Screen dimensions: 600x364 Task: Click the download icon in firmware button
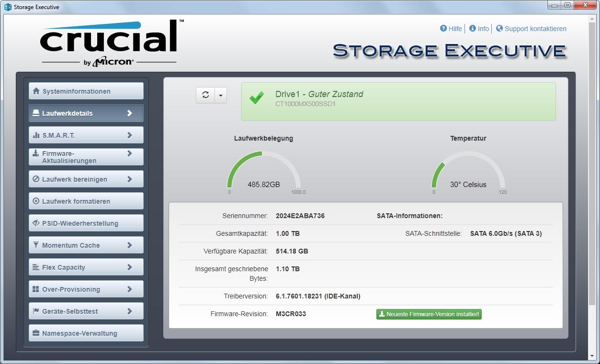point(382,314)
